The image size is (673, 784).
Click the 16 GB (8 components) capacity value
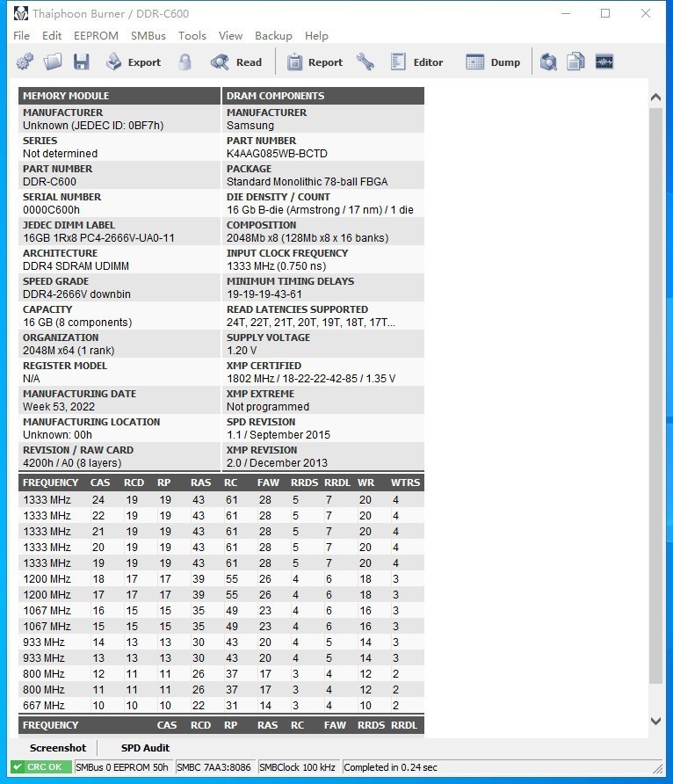tap(77, 322)
